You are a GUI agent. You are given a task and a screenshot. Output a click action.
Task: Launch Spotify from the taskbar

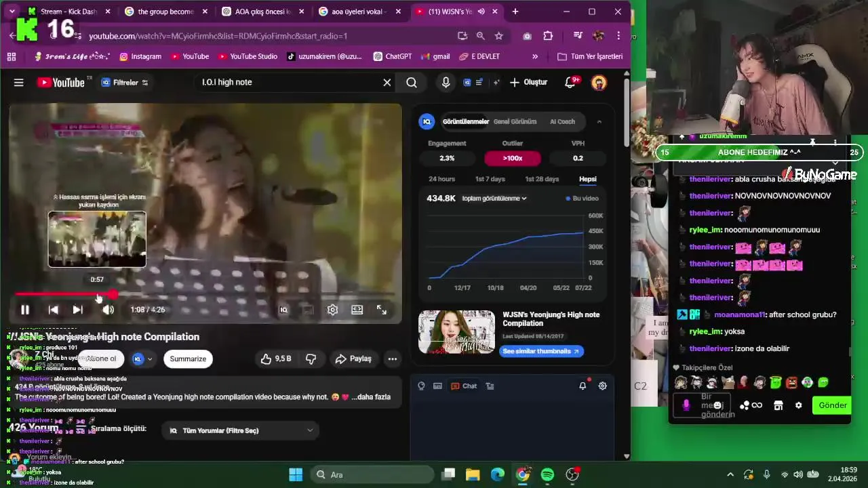(x=547, y=474)
